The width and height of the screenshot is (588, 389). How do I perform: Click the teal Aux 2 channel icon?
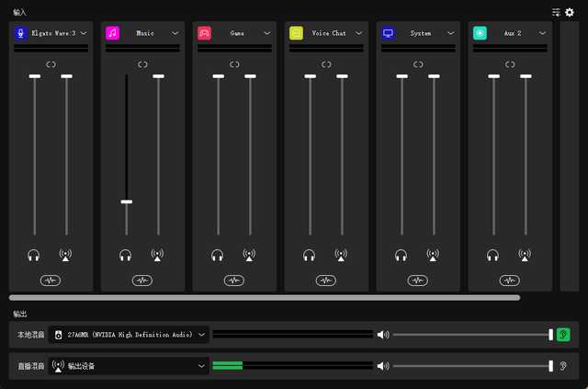tap(480, 33)
